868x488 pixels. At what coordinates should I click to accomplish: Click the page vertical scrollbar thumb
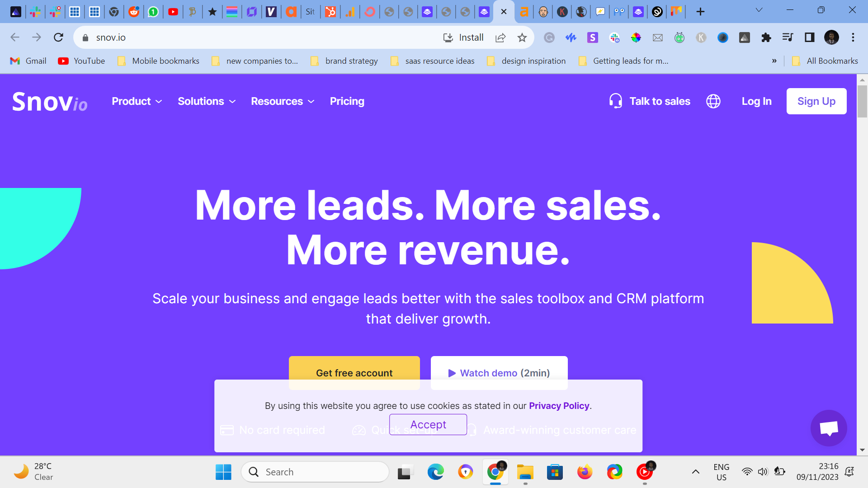pos(862,101)
